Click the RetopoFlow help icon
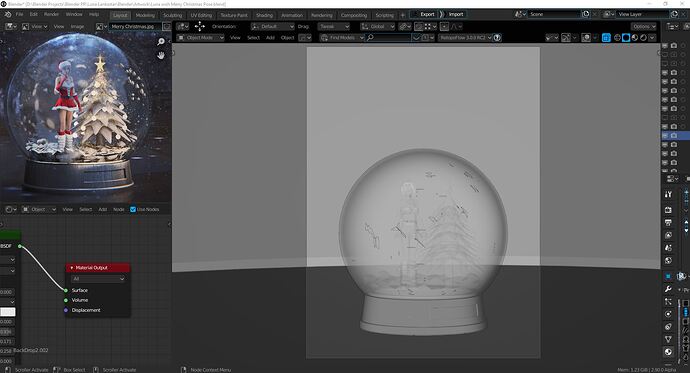 point(497,38)
